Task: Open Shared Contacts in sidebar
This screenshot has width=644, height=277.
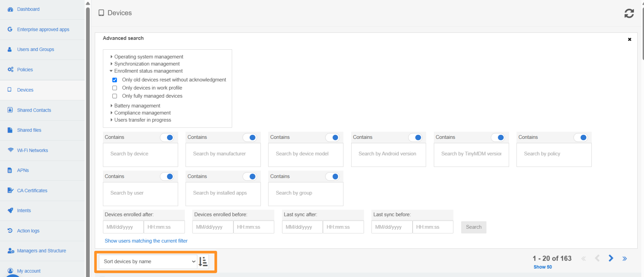Action: [x=34, y=110]
